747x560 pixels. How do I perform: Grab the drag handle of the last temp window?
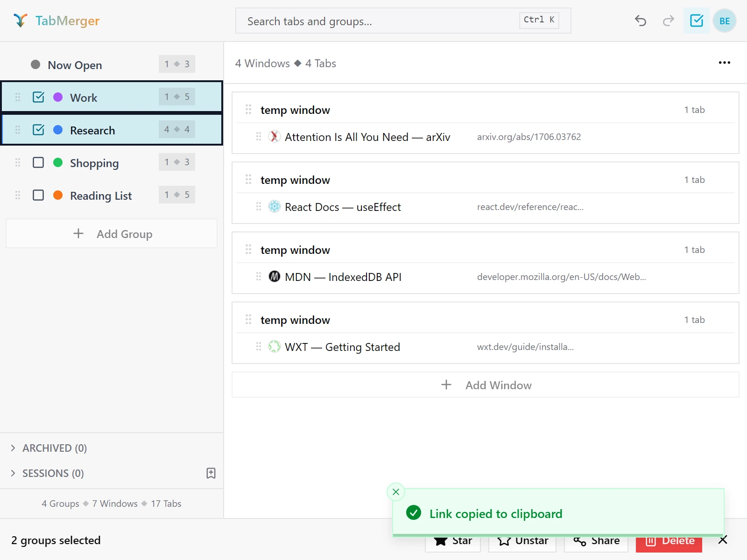point(248,320)
